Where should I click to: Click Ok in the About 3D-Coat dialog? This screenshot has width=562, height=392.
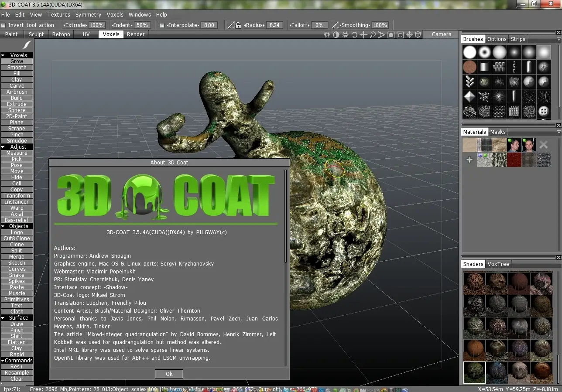169,374
